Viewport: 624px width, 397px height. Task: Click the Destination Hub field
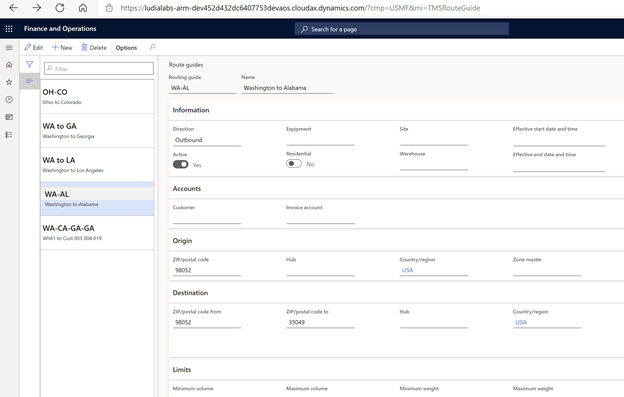click(x=433, y=323)
